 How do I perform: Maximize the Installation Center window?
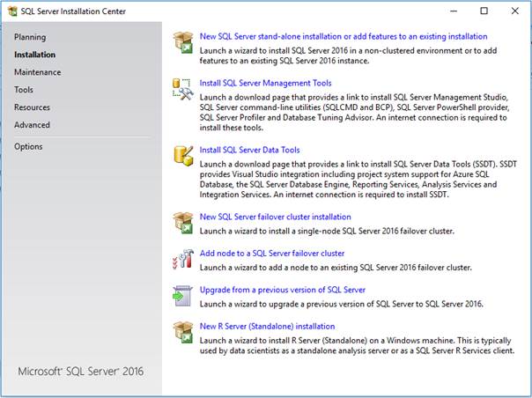tap(484, 11)
